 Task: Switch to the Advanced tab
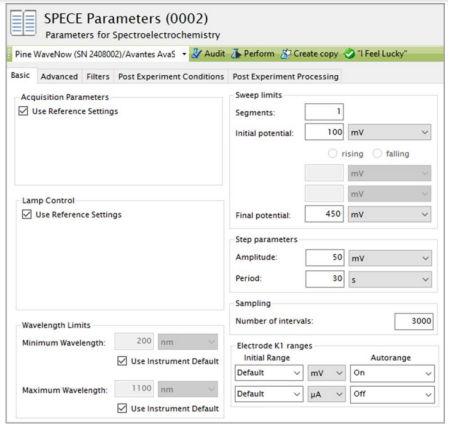tap(59, 77)
